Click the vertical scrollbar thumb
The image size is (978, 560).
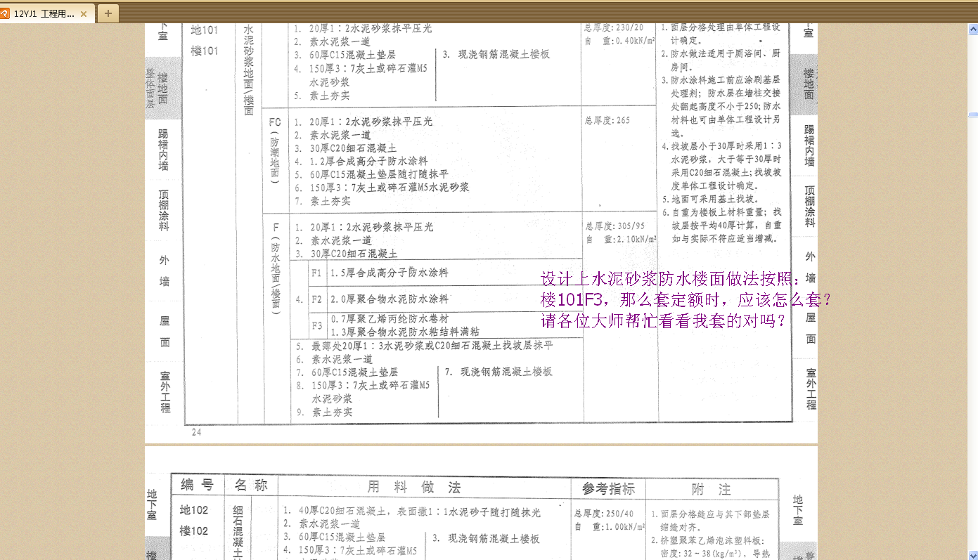[x=972, y=114]
